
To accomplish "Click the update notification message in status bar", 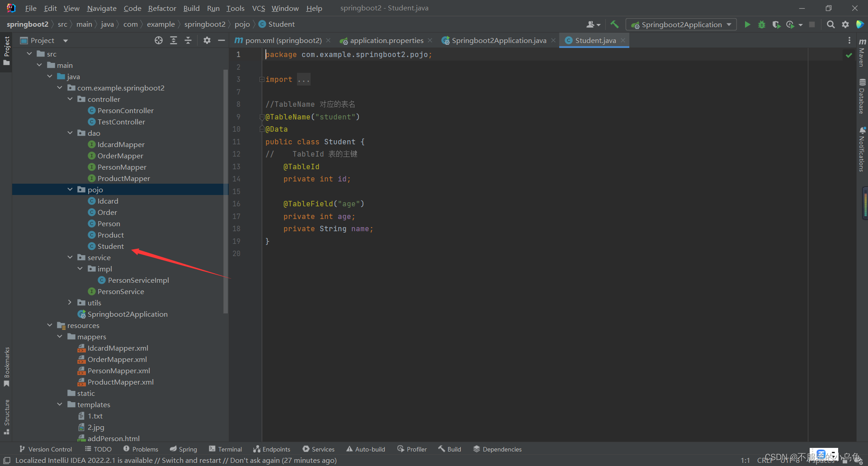I will click(176, 460).
